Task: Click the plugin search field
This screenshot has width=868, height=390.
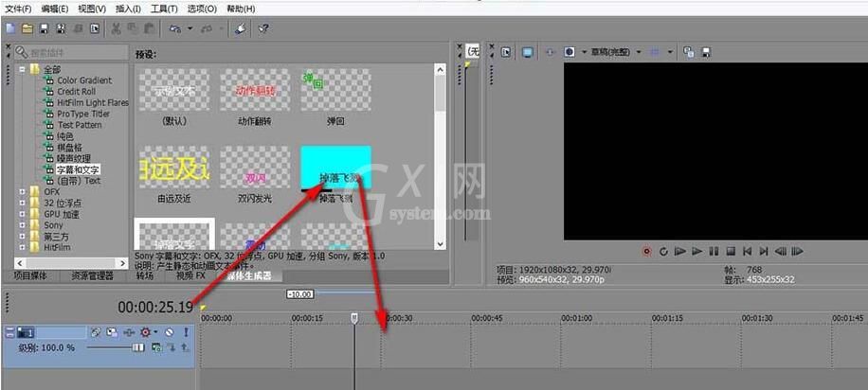Action: pyautogui.click(x=71, y=53)
